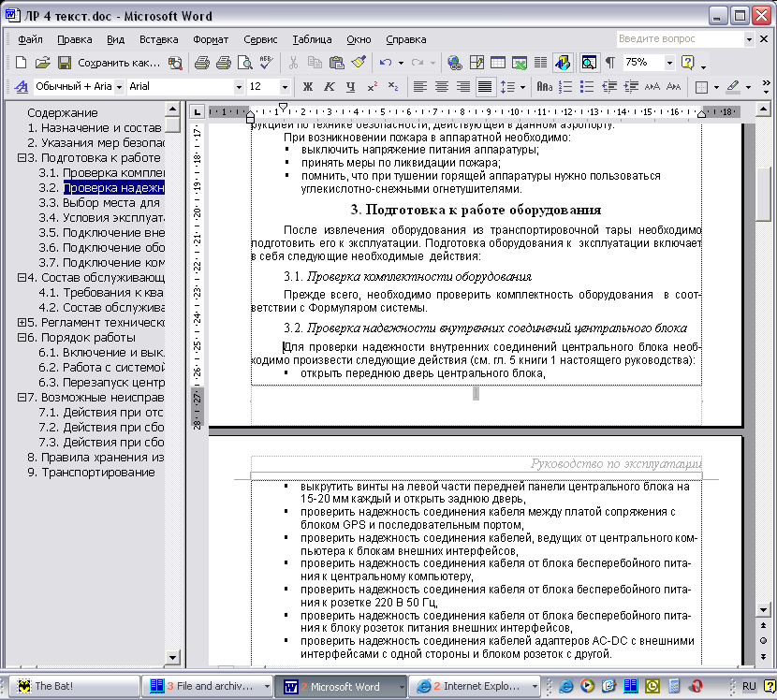Collapse section 3. Подготовка к работе
Screen dimensions: 777x700
coord(22,158)
